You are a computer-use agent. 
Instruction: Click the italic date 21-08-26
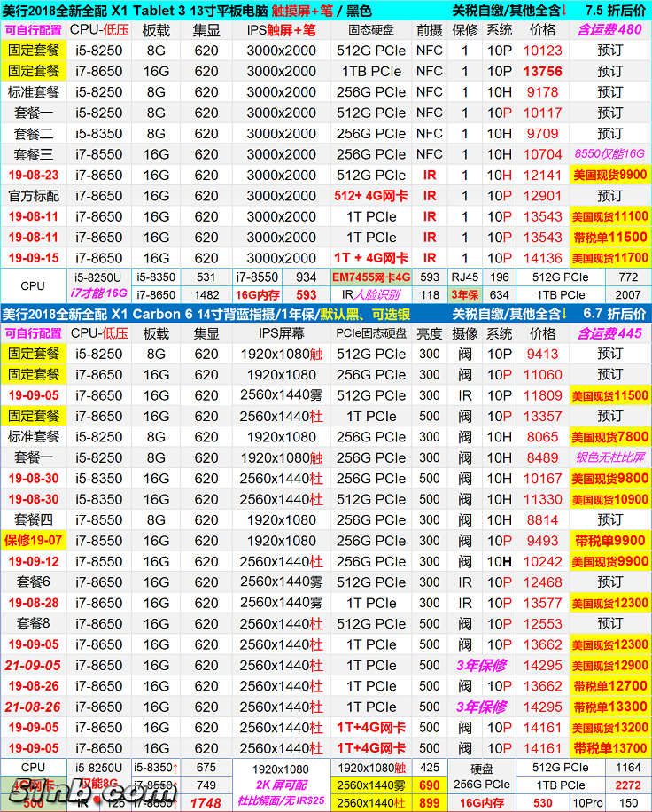33,707
